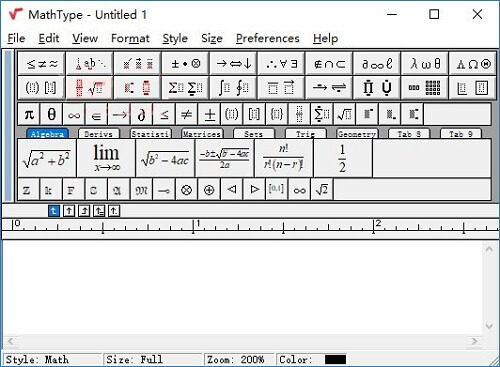
Task: Open the products and set theory templates palette
Action: coord(377,88)
